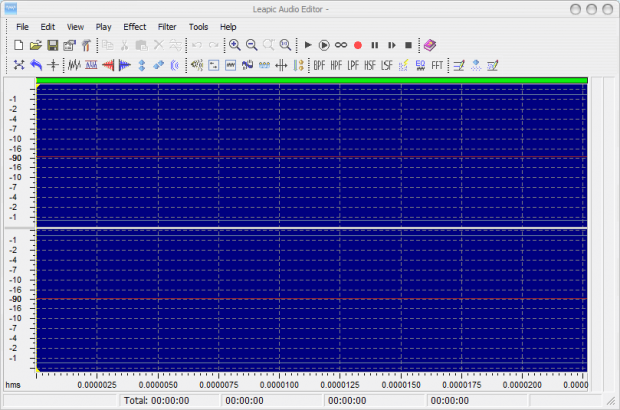Apply the BPF band-pass filter
This screenshot has width=620, height=410.
[x=319, y=65]
